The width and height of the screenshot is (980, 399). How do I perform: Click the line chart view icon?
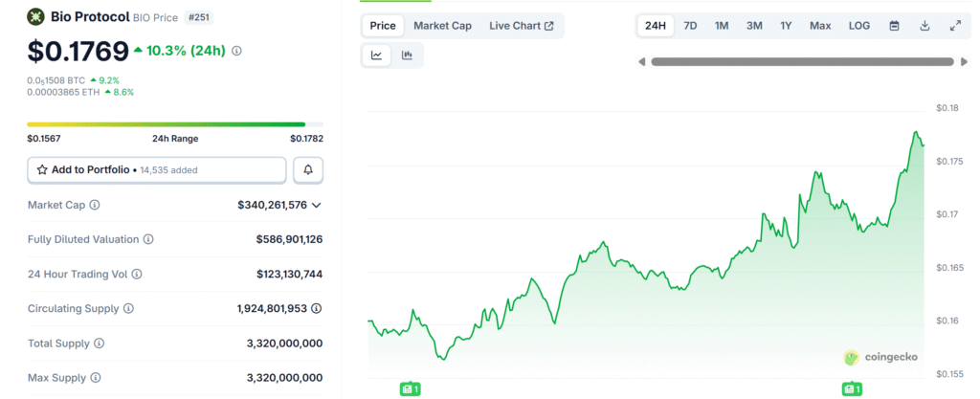377,55
